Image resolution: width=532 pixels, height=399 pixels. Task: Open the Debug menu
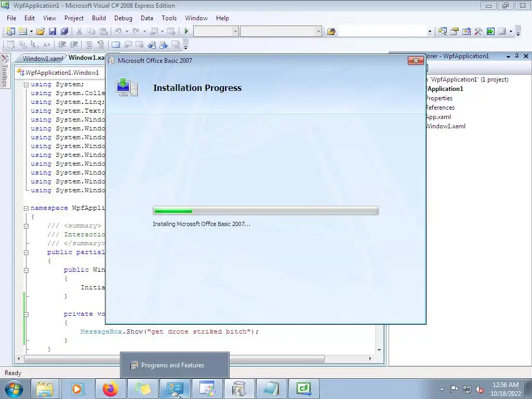point(123,18)
